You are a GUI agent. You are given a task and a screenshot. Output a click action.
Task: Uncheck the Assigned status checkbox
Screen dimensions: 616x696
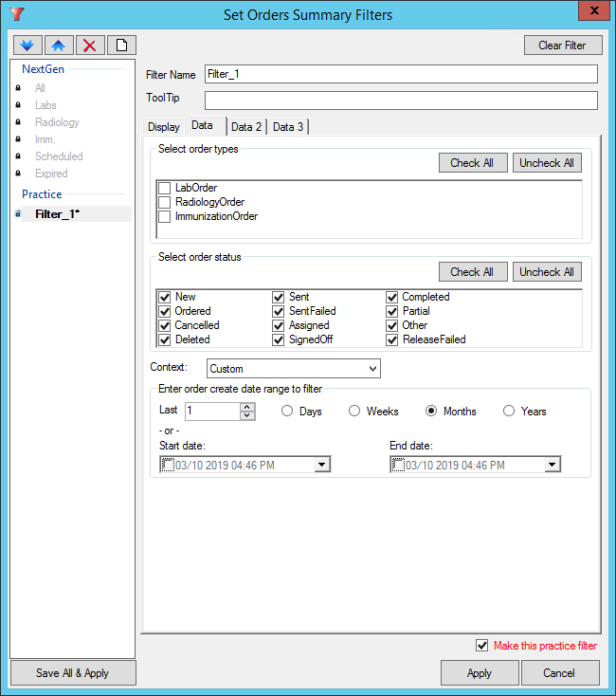(278, 325)
